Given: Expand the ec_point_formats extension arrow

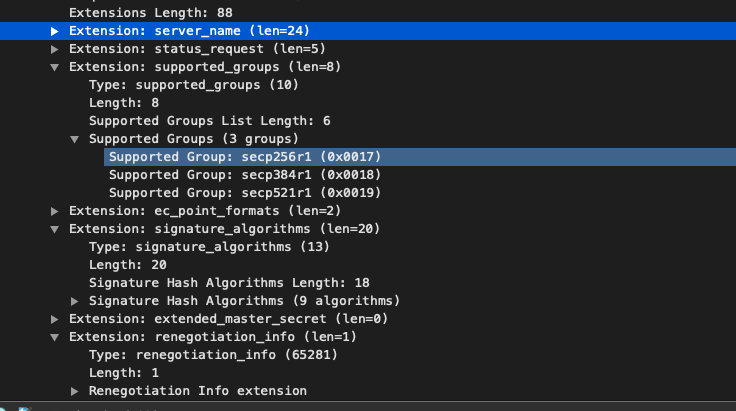Looking at the screenshot, I should (x=54, y=211).
